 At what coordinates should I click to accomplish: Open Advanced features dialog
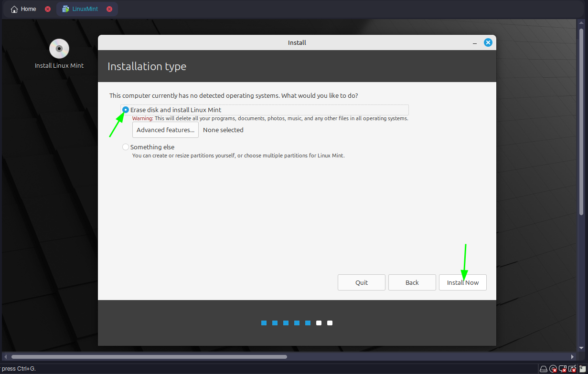(x=165, y=130)
